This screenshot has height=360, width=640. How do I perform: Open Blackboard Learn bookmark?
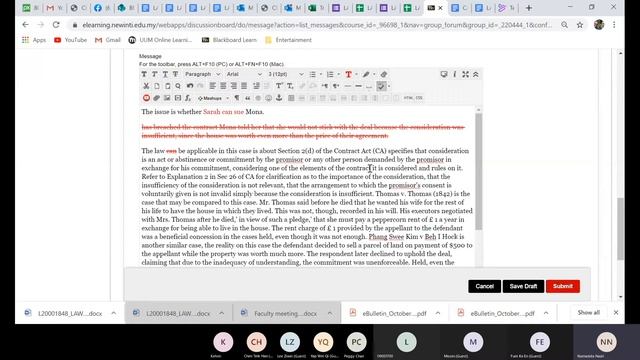point(229,40)
